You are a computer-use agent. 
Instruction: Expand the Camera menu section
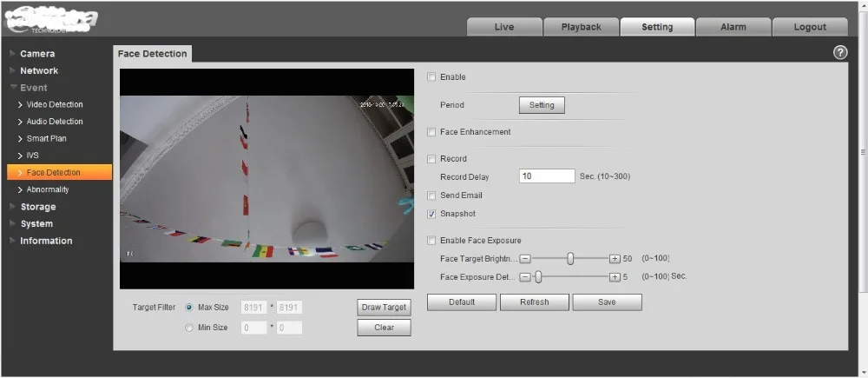pos(37,54)
